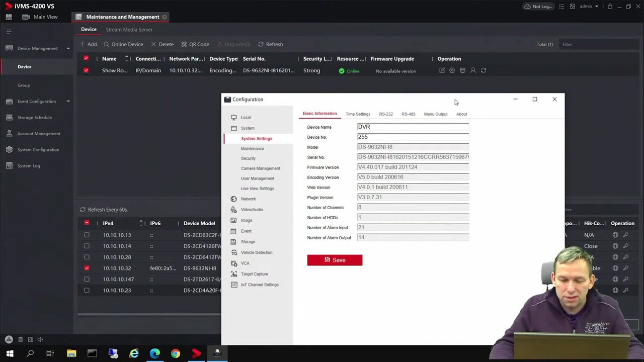The image size is (644, 362).
Task: Toggle select-all checkbox in online device list header
Action: (x=87, y=223)
